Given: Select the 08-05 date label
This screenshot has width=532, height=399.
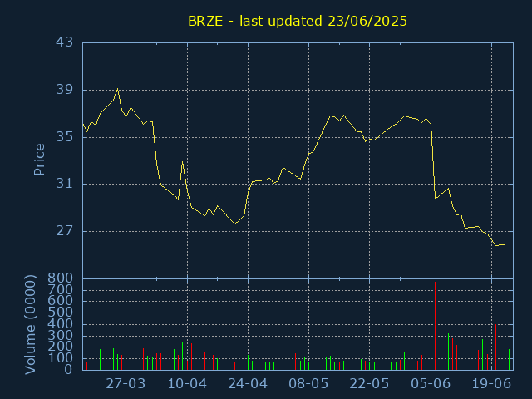Looking at the screenshot, I should pyautogui.click(x=308, y=384).
